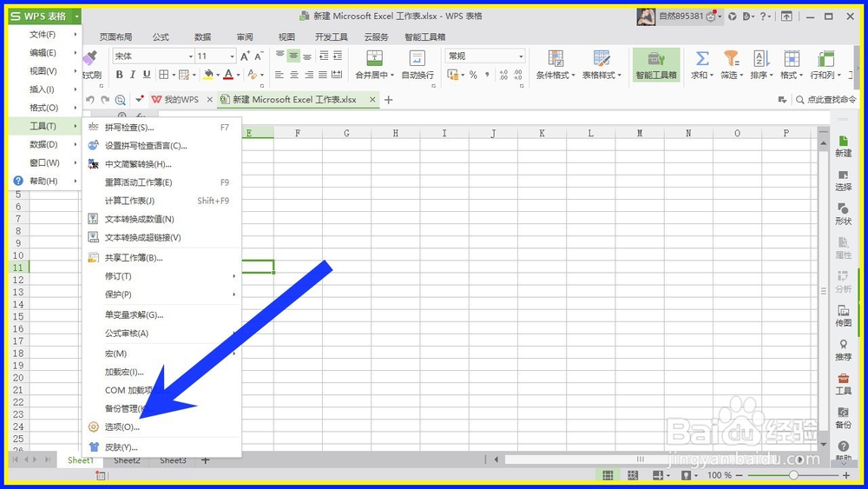Add a new sheet with plus button
Image resolution: width=868 pixels, height=489 pixels.
(x=206, y=460)
